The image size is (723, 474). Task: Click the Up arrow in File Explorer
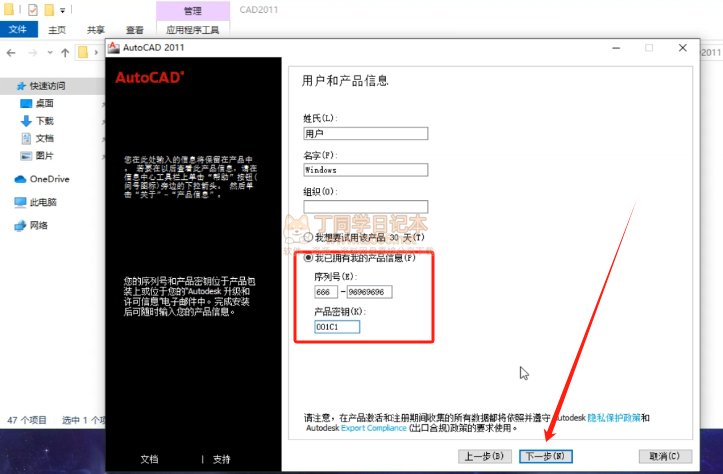click(65, 53)
